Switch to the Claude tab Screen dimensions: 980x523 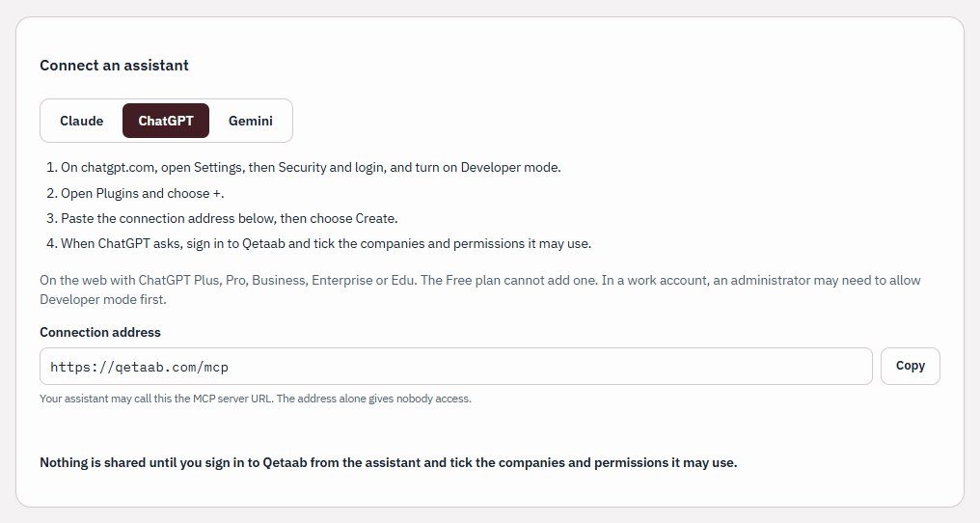click(82, 121)
